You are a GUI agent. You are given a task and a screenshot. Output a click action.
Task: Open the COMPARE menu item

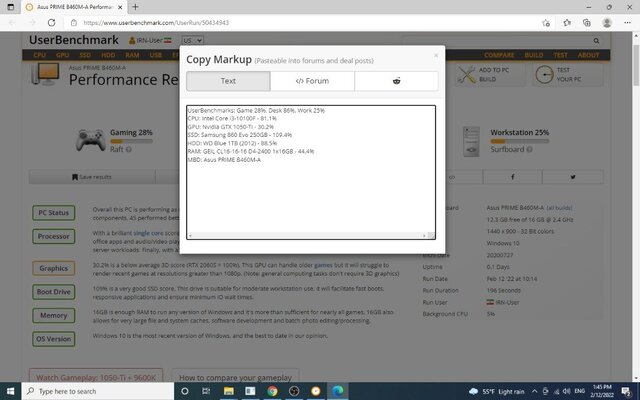(x=499, y=55)
